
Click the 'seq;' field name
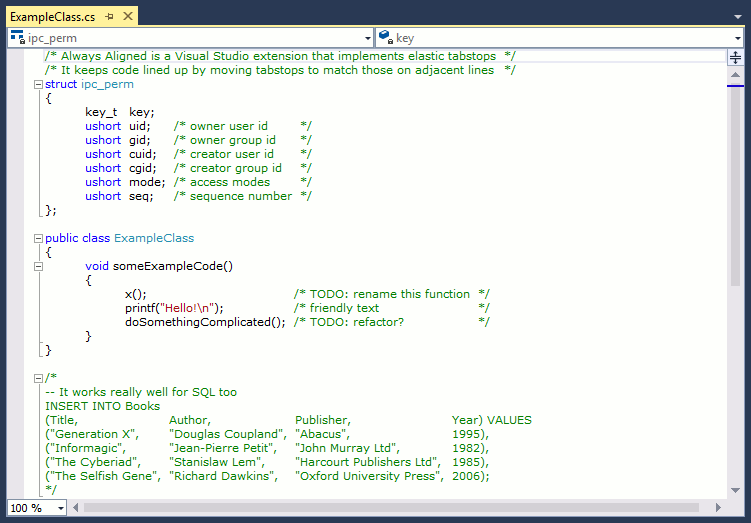(141, 196)
